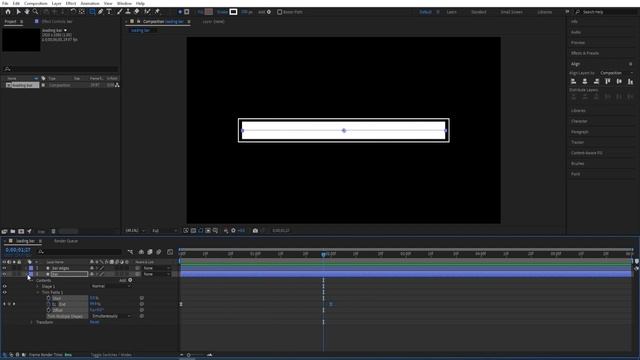Select the Puppet Pin tool

(x=157, y=12)
